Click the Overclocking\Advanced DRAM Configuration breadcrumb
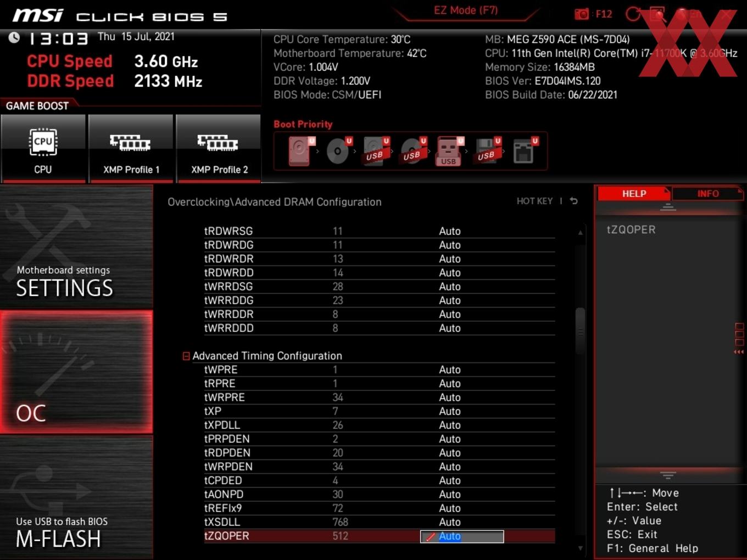Image resolution: width=747 pixels, height=560 pixels. click(x=275, y=202)
